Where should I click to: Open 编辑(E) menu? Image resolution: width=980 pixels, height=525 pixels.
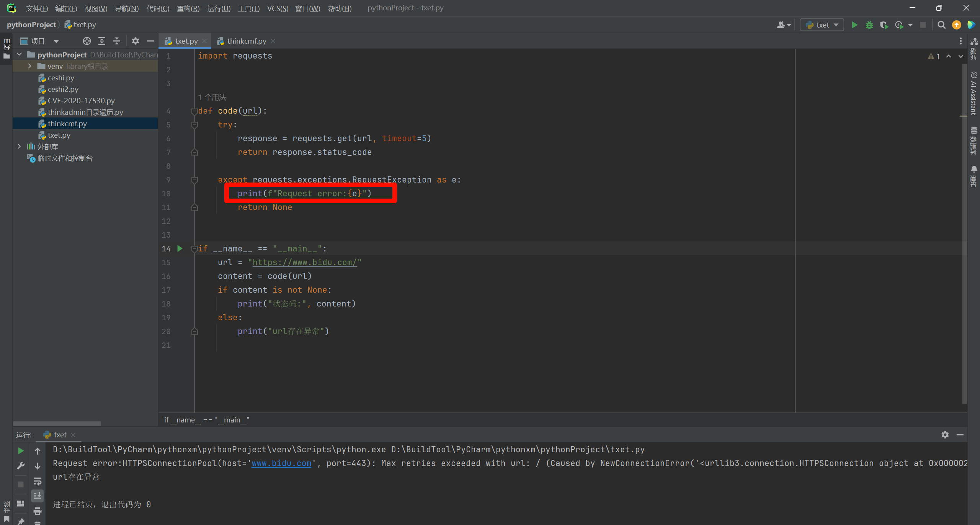pyautogui.click(x=66, y=8)
